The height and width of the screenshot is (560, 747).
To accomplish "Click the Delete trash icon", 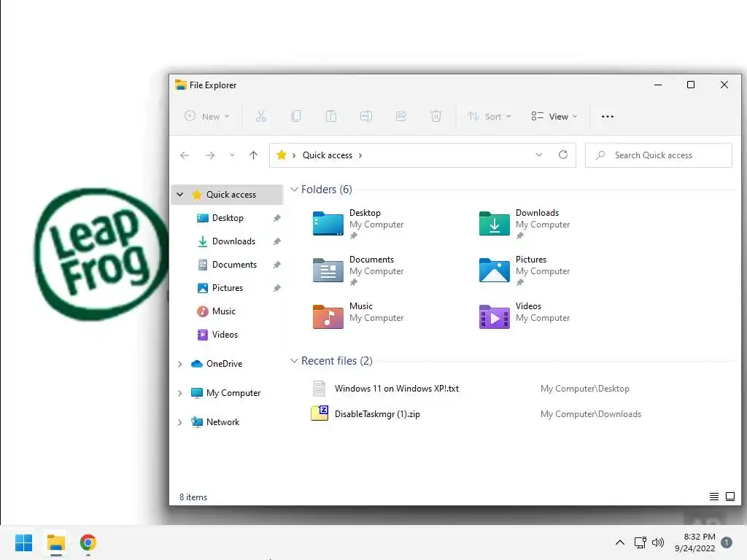I will pos(436,116).
